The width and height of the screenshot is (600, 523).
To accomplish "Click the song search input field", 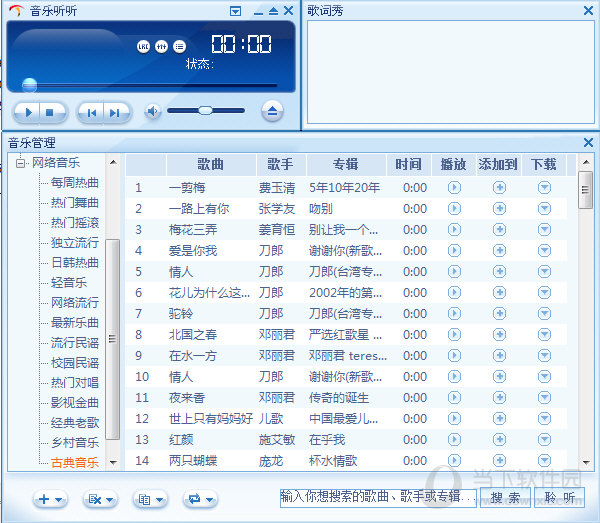I will (x=378, y=497).
